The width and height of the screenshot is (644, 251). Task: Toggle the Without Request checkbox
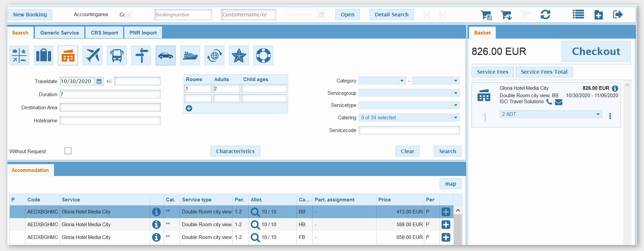68,151
